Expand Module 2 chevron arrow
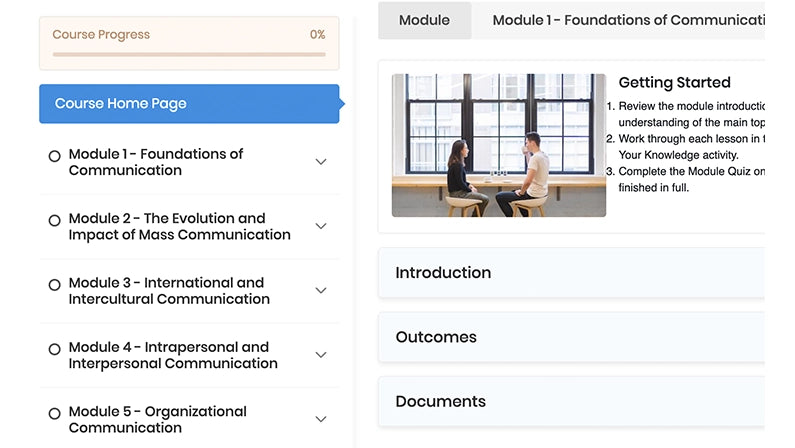 pyautogui.click(x=321, y=226)
